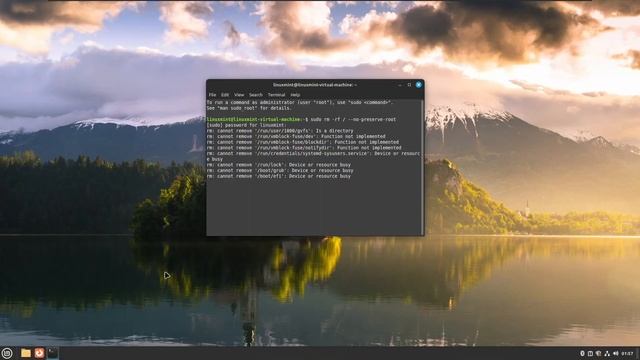Open the View menu in the terminal
The width and height of the screenshot is (640, 360).
[239, 95]
